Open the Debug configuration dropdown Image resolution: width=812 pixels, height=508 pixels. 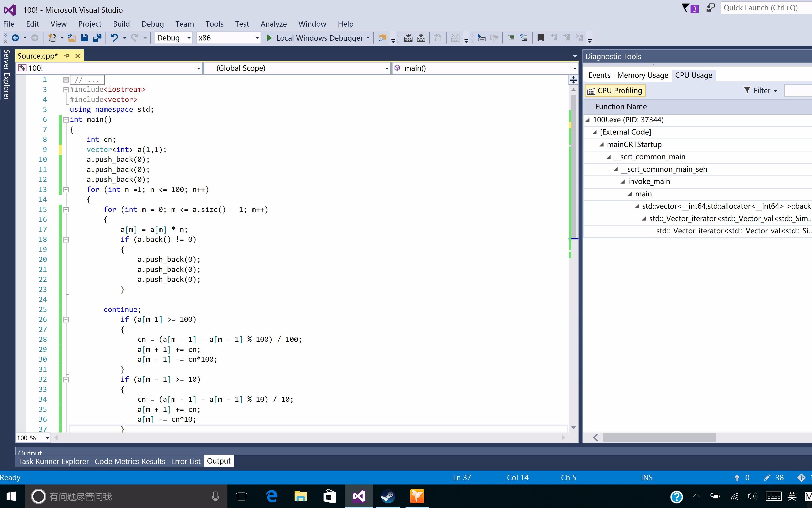(x=173, y=38)
